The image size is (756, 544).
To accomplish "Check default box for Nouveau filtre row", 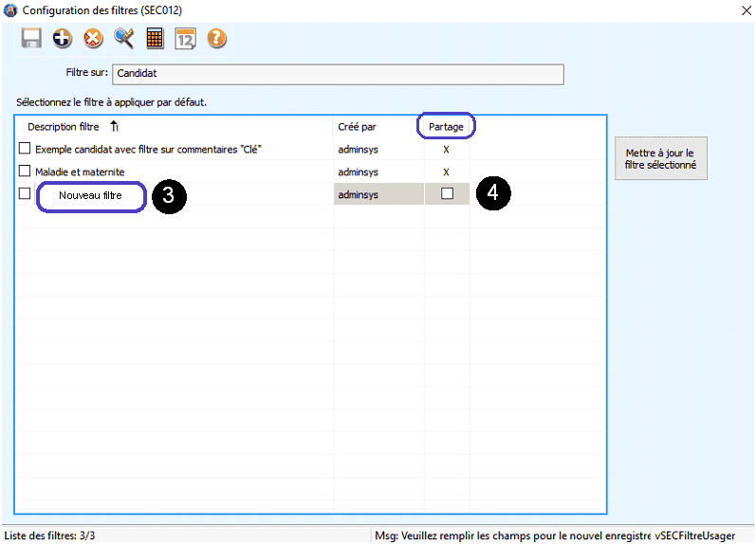I will tap(25, 194).
